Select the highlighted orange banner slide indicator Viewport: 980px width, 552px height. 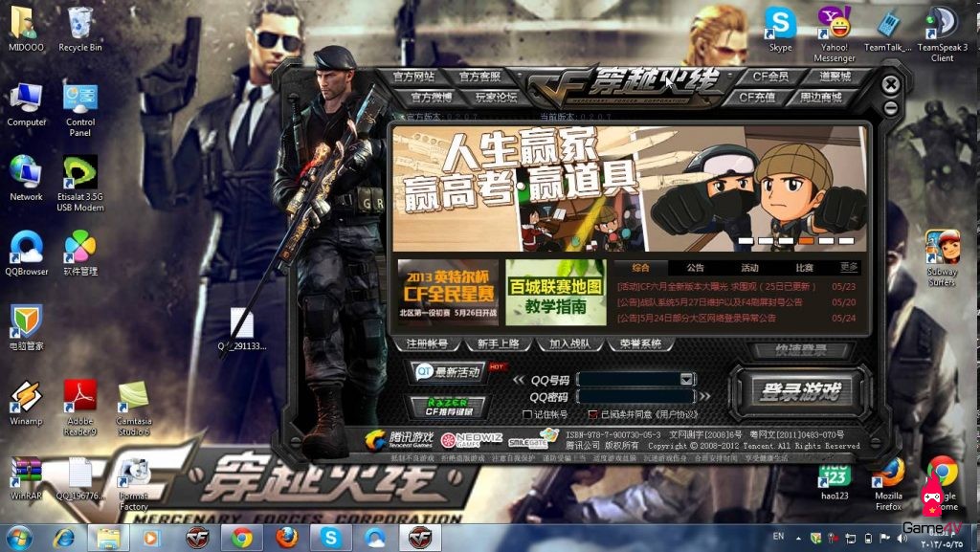pos(806,240)
